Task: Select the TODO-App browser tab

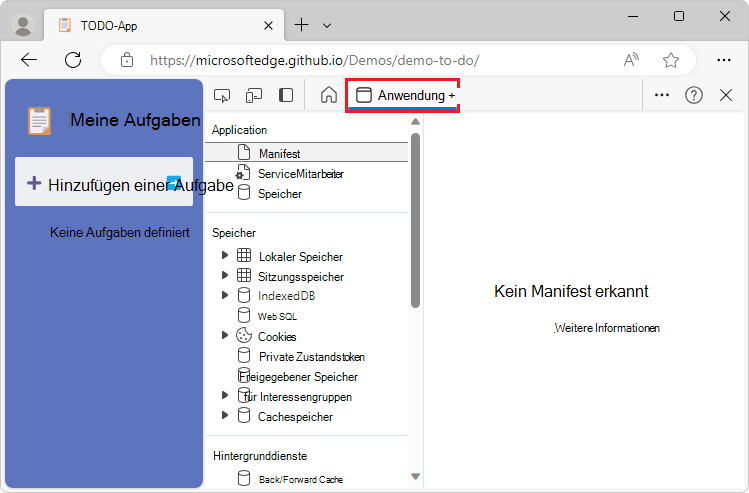Action: pyautogui.click(x=165, y=25)
